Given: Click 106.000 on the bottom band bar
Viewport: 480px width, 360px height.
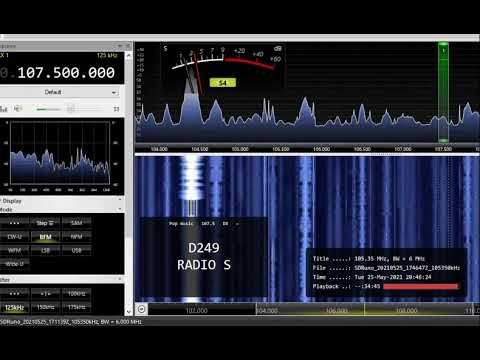Looking at the screenshot, I should point(336,311).
